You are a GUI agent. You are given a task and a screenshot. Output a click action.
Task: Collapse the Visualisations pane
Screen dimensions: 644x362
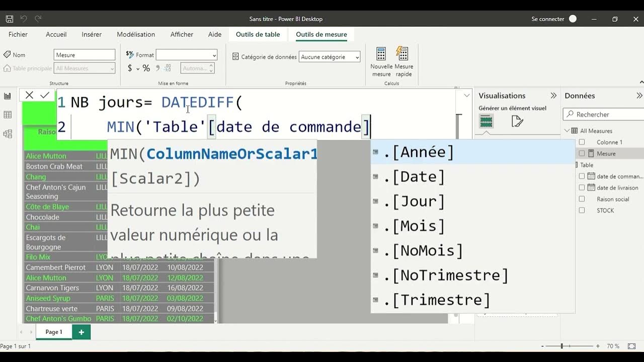click(553, 96)
